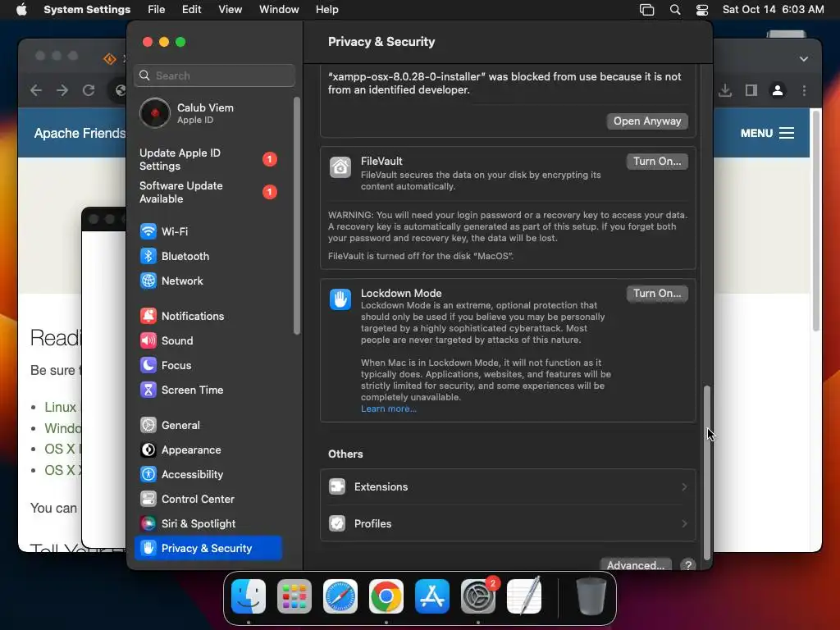Viewport: 840px width, 630px height.
Task: Click the Apple menu logo
Action: coord(21,9)
